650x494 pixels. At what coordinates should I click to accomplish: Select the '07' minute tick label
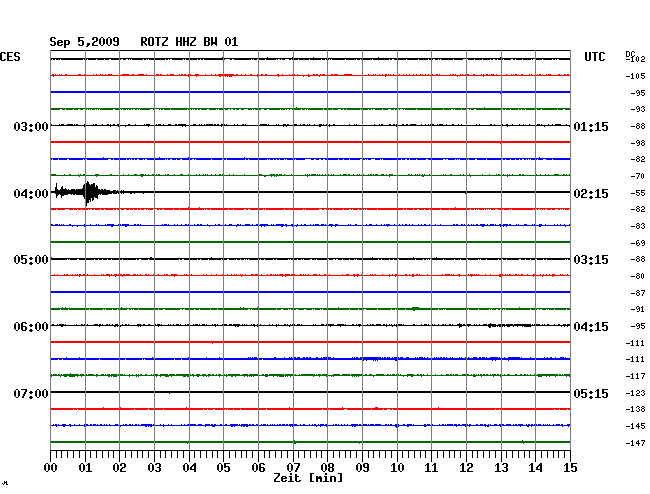[x=293, y=468]
